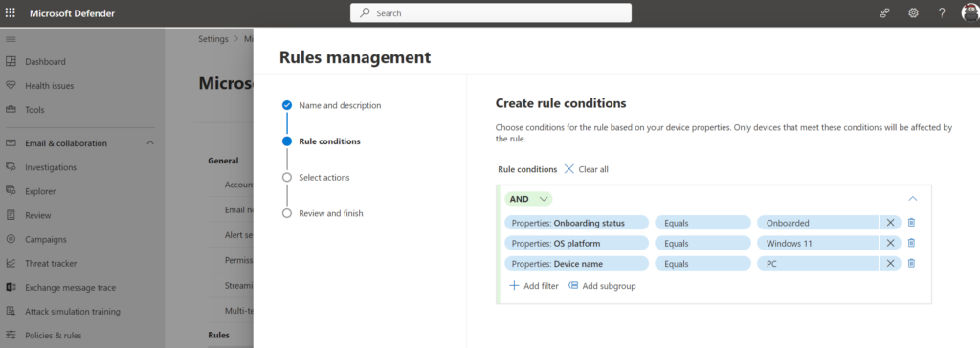Open the Properties: Onboarding status selector

tap(577, 223)
